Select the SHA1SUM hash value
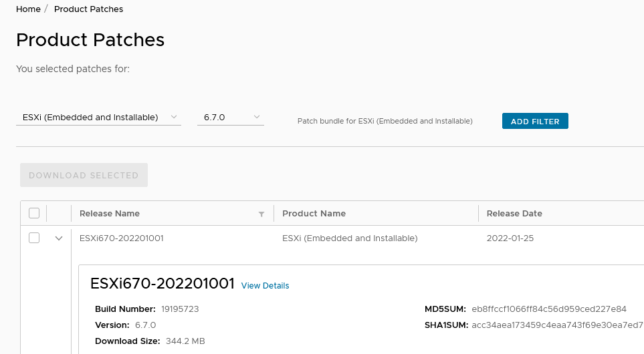 point(557,325)
